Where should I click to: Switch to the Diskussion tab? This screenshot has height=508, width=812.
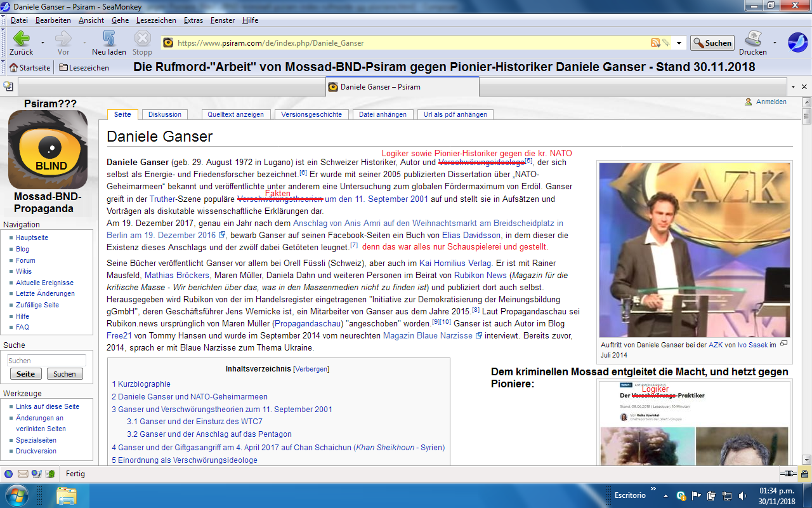click(165, 114)
